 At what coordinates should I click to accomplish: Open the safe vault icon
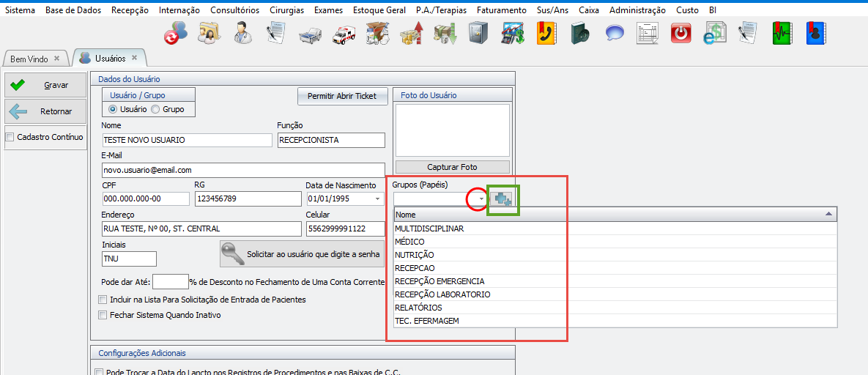click(478, 34)
